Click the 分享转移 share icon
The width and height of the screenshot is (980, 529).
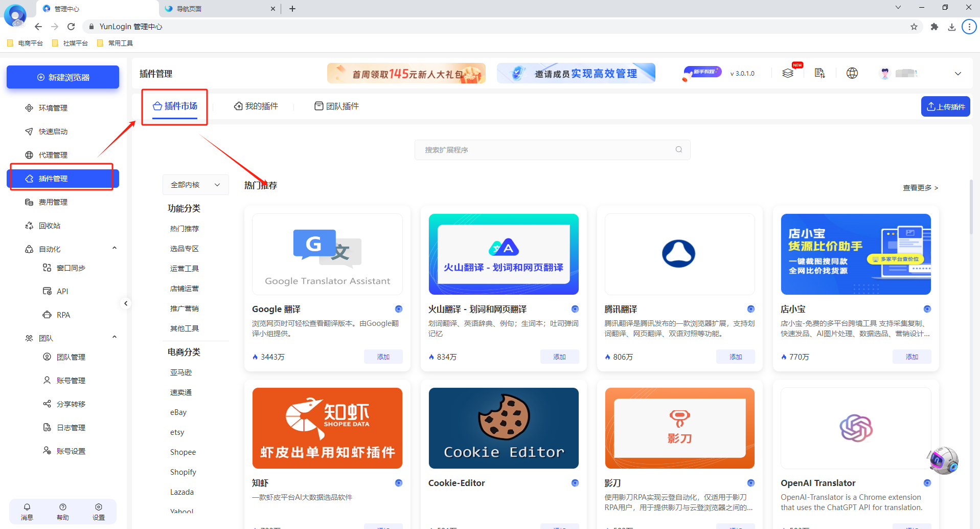[47, 404]
